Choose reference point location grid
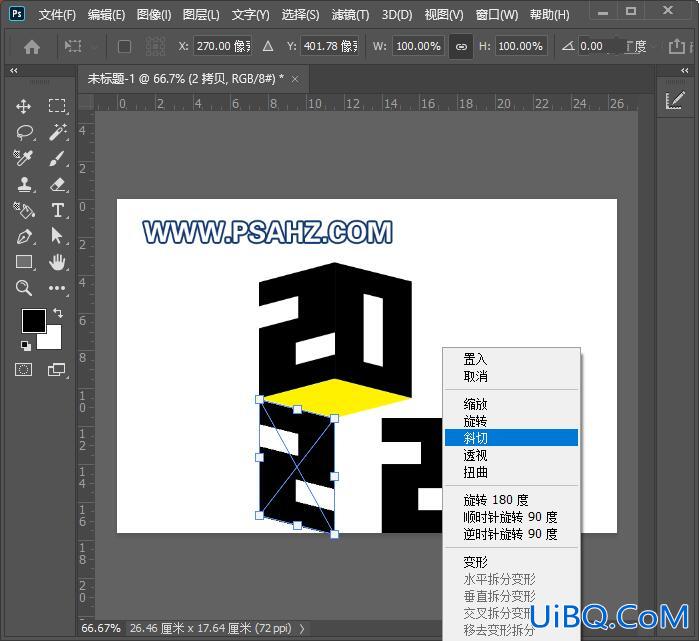 tap(155, 46)
